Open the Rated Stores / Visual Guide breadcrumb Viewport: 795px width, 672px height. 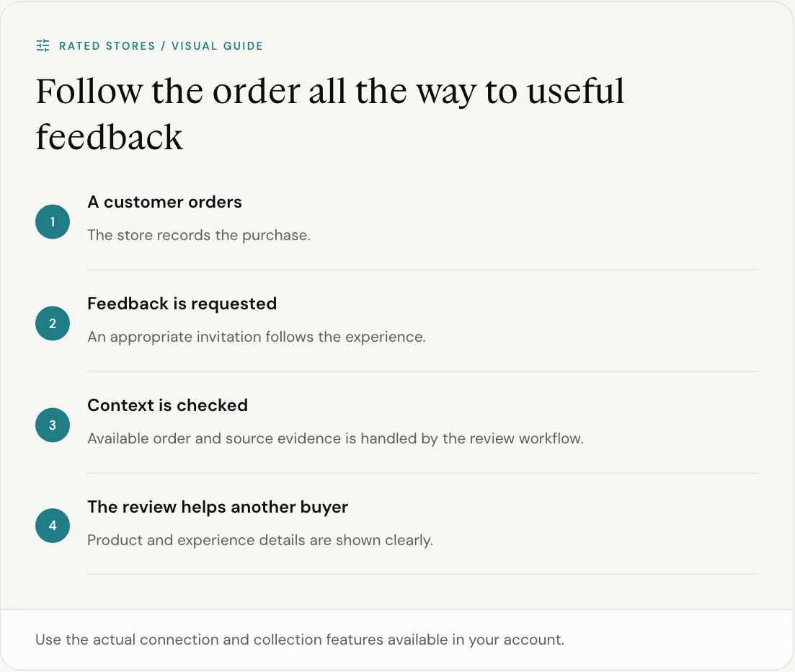[161, 46]
